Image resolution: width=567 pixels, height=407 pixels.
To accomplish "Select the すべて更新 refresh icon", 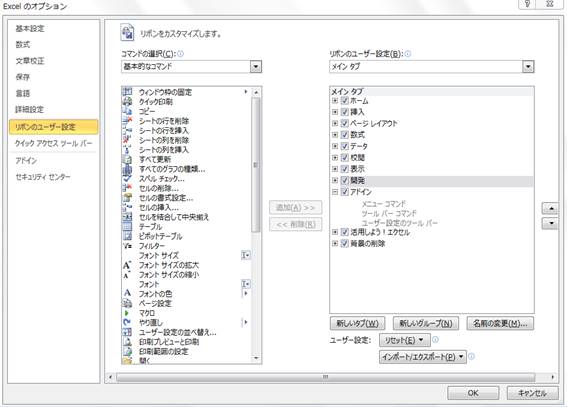I will (x=127, y=159).
